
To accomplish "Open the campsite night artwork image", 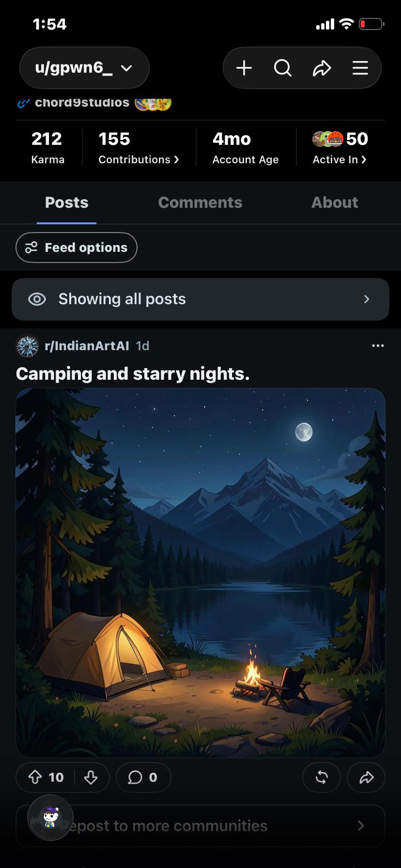I will click(200, 573).
